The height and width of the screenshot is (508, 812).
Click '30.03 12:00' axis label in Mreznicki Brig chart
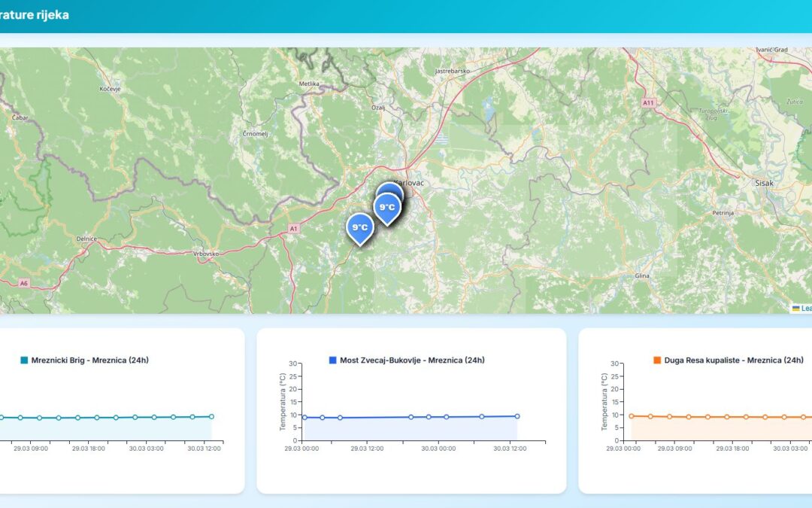point(204,449)
